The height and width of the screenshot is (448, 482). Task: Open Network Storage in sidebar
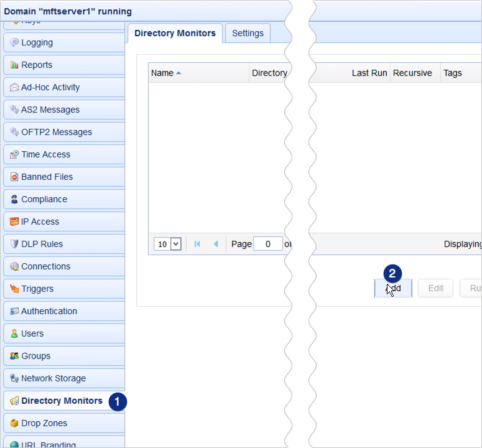click(x=64, y=378)
